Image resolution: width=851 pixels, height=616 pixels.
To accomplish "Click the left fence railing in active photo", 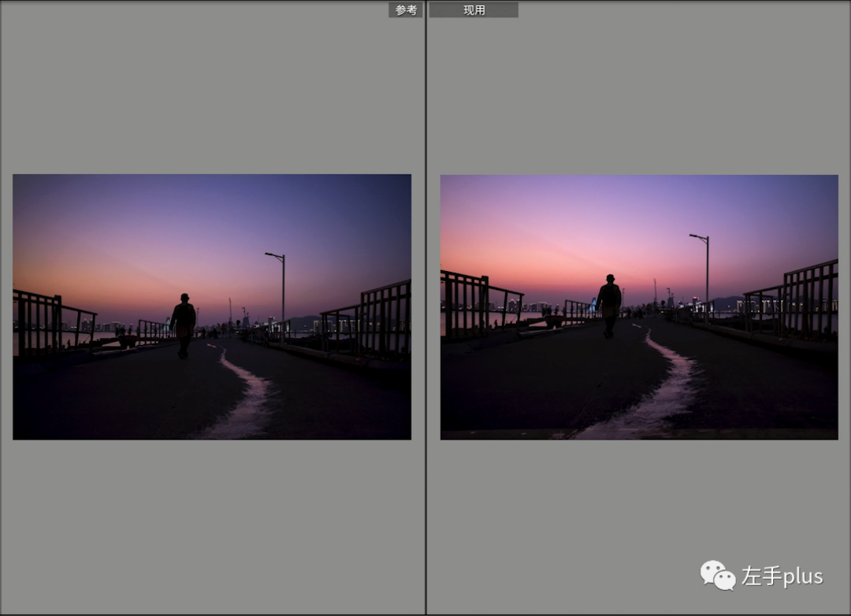I will pyautogui.click(x=481, y=304).
